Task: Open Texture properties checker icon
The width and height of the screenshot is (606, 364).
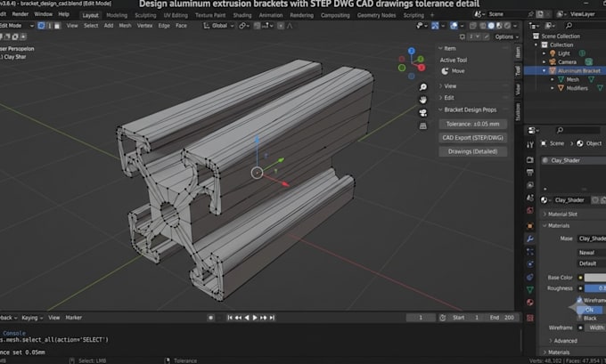Action: coord(530,318)
